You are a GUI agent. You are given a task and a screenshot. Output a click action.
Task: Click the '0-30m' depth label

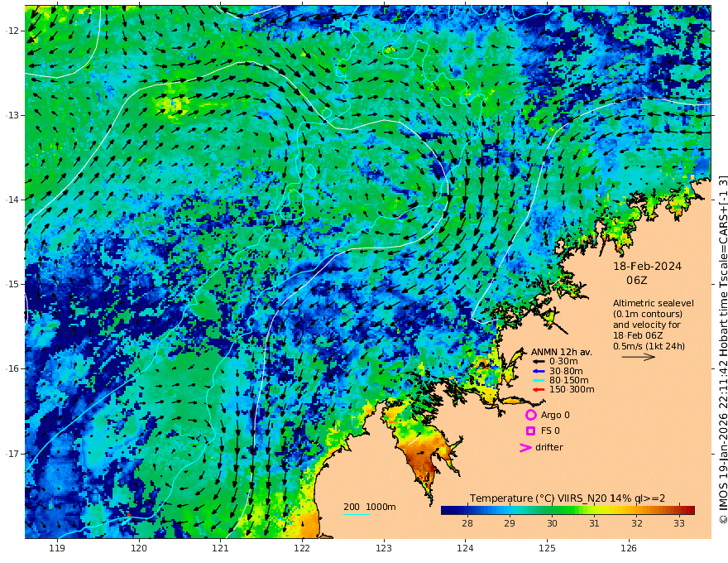point(563,362)
